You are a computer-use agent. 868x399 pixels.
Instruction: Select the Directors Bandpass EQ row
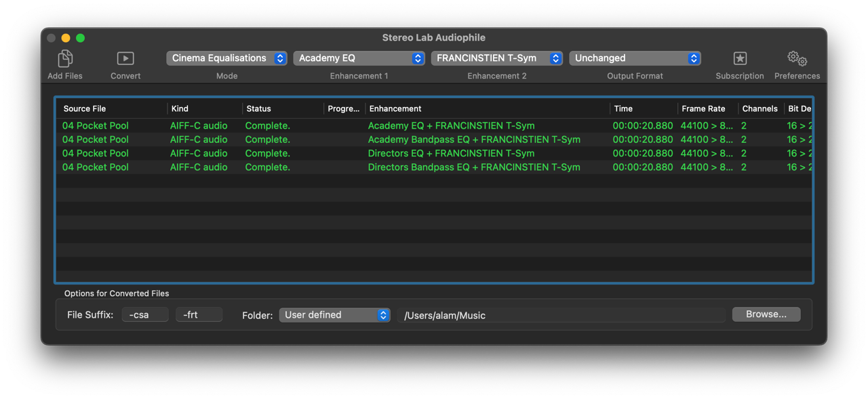pos(473,167)
